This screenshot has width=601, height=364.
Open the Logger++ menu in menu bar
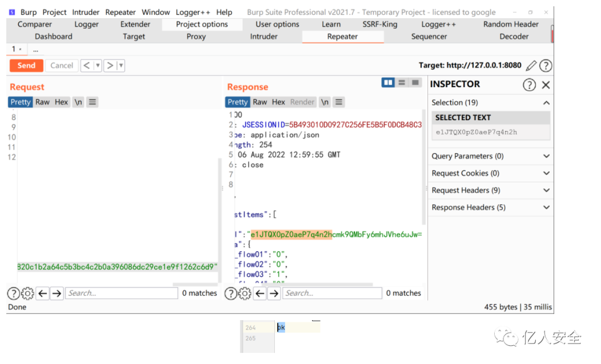click(193, 12)
